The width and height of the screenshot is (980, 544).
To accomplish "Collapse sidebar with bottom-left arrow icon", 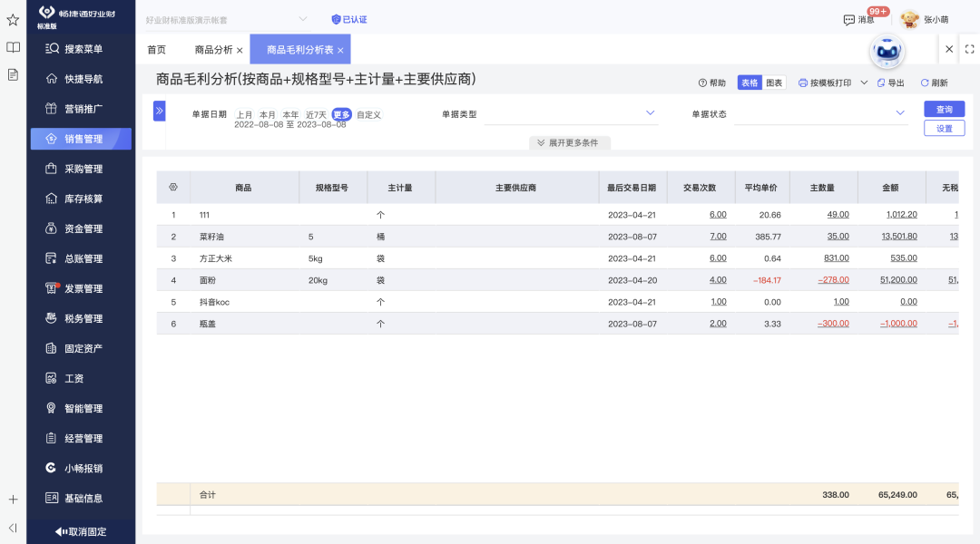I will [x=13, y=529].
